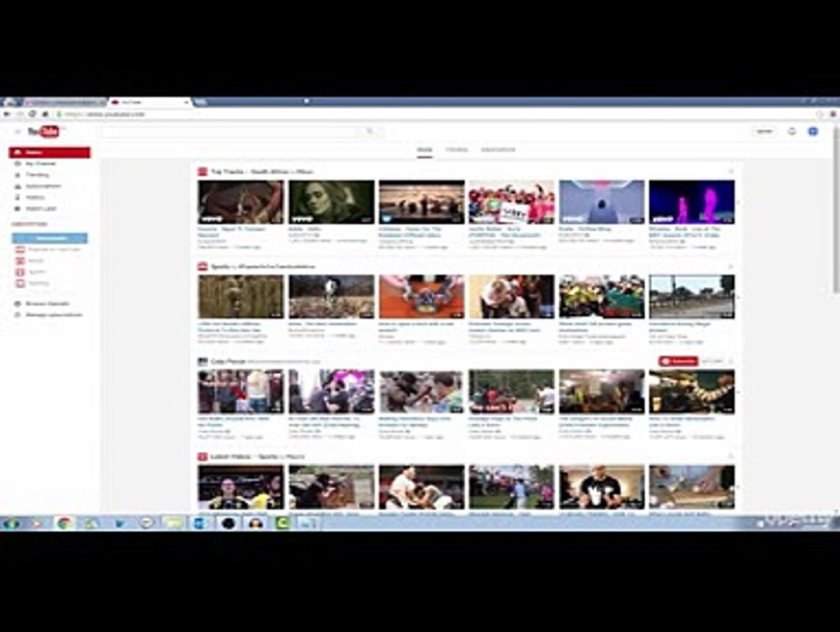This screenshot has height=632, width=840.
Task: Open the Chrome menu button
Action: point(833,114)
